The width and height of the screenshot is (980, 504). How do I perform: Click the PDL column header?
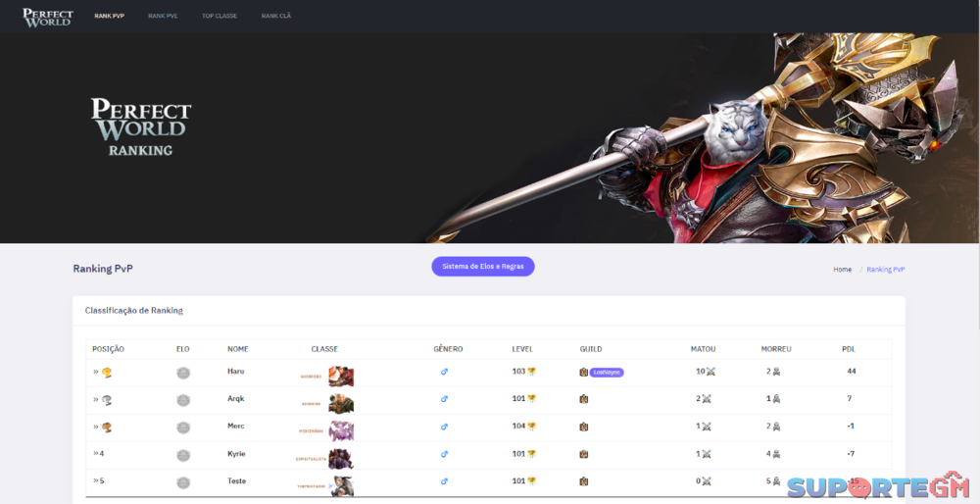(849, 349)
